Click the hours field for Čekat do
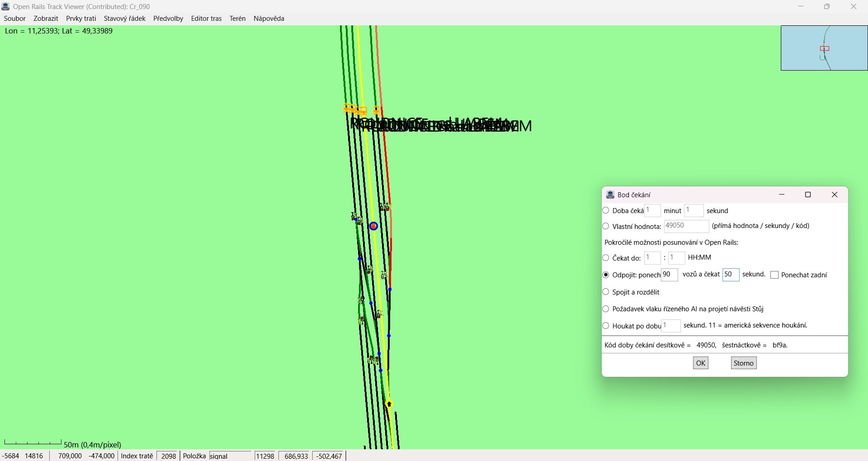 tap(652, 258)
